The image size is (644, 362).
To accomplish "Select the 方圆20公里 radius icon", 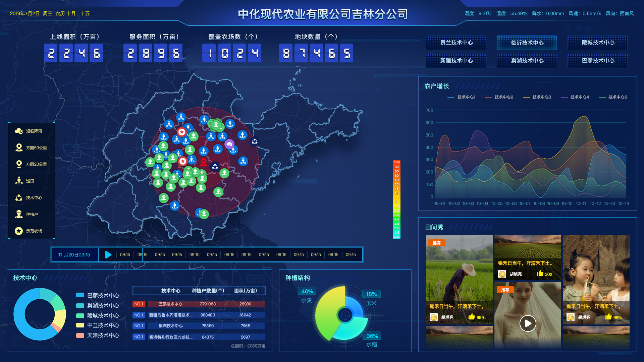I will (x=19, y=164).
